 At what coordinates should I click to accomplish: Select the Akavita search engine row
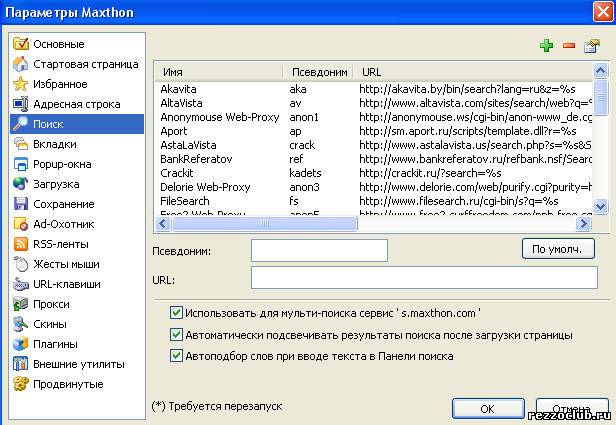(374, 89)
